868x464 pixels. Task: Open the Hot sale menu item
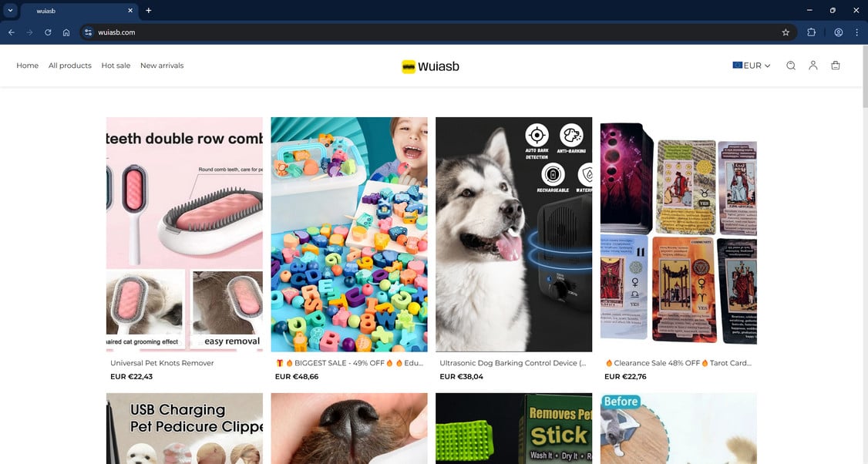(x=116, y=66)
